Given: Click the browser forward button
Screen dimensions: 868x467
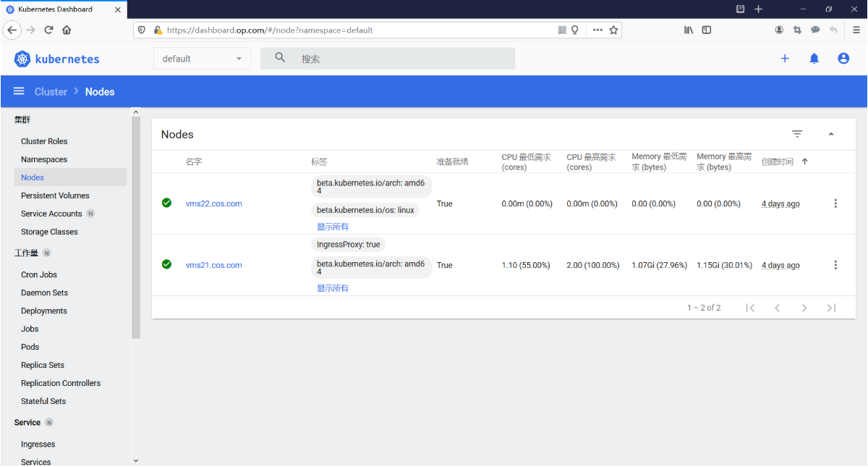Looking at the screenshot, I should click(31, 30).
